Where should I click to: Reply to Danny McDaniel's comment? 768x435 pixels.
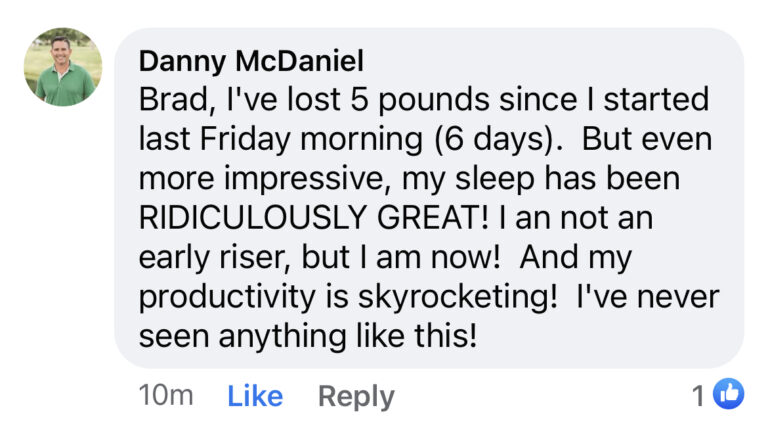click(x=356, y=397)
